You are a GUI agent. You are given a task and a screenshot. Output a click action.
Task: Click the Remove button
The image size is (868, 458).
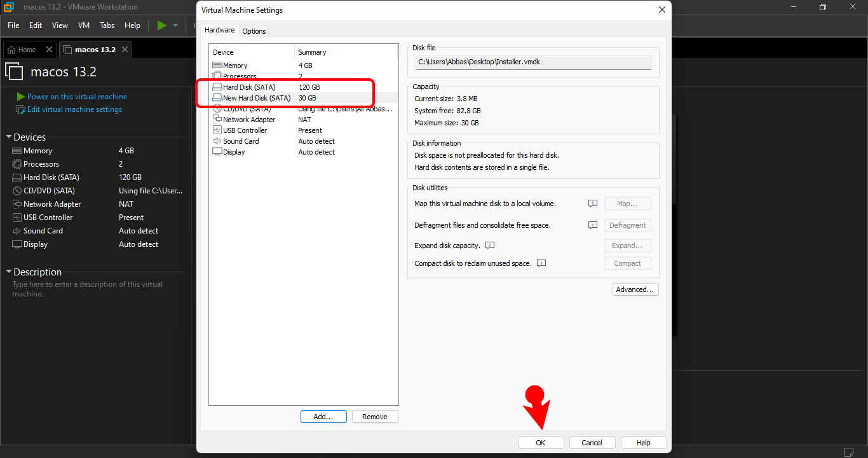375,417
